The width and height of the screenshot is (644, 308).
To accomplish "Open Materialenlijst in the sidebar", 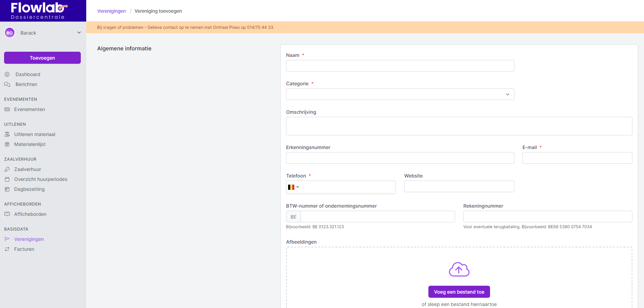I will coord(30,144).
